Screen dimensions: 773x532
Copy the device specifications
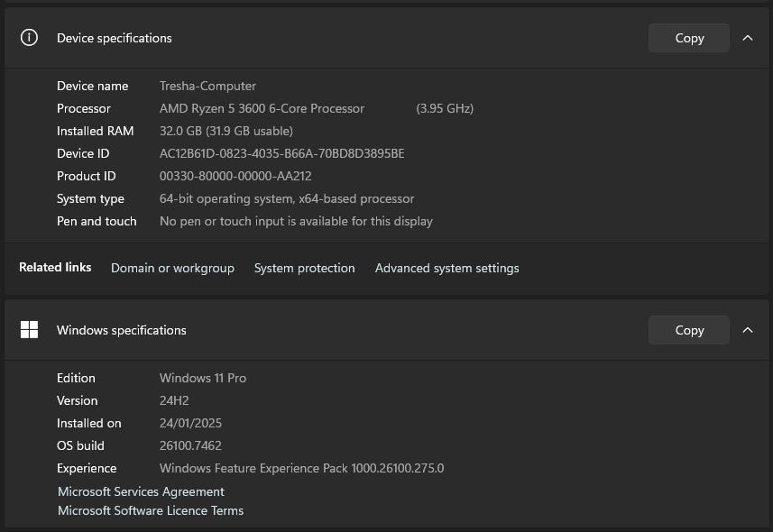coord(689,38)
